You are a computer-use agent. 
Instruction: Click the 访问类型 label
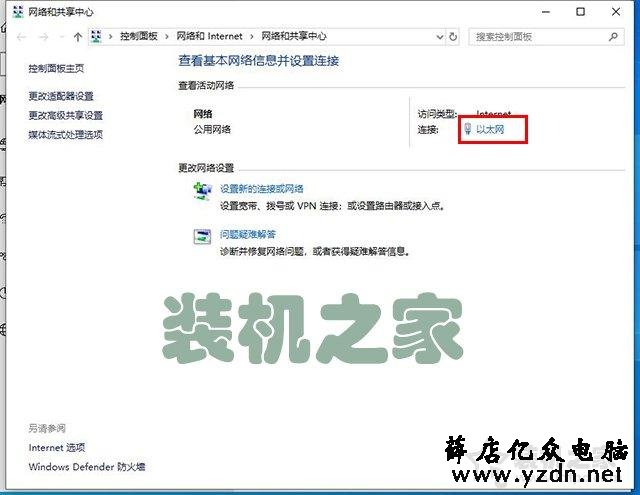437,114
